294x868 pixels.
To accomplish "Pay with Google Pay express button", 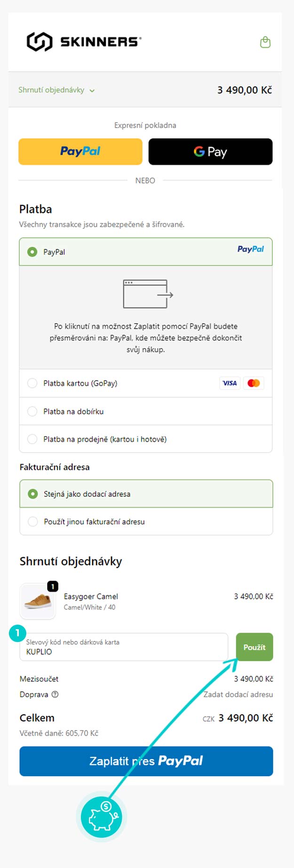I will (210, 152).
